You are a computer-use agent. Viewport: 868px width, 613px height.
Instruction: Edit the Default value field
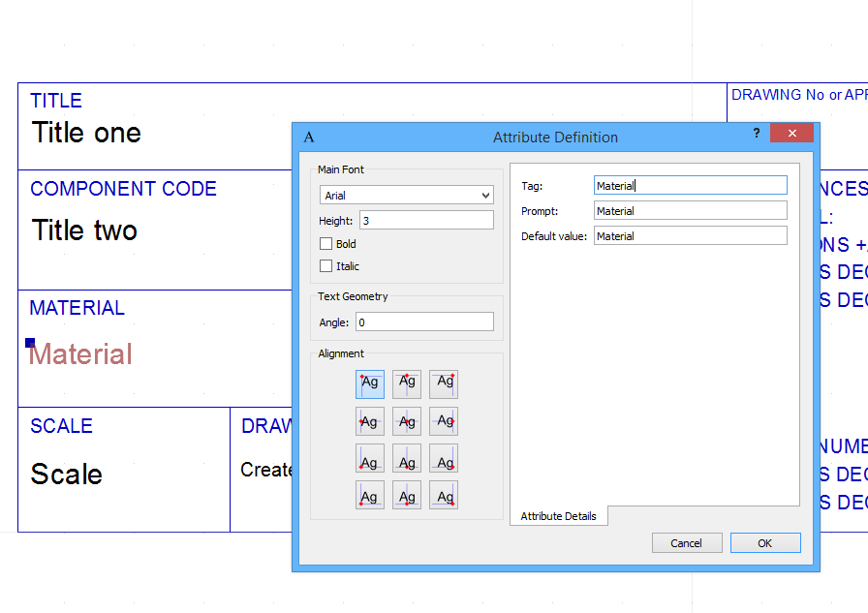click(690, 235)
